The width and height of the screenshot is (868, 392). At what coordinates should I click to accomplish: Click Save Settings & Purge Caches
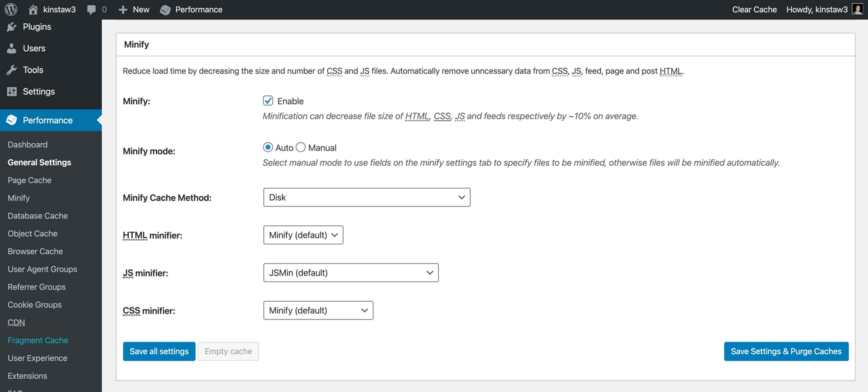[x=785, y=351]
